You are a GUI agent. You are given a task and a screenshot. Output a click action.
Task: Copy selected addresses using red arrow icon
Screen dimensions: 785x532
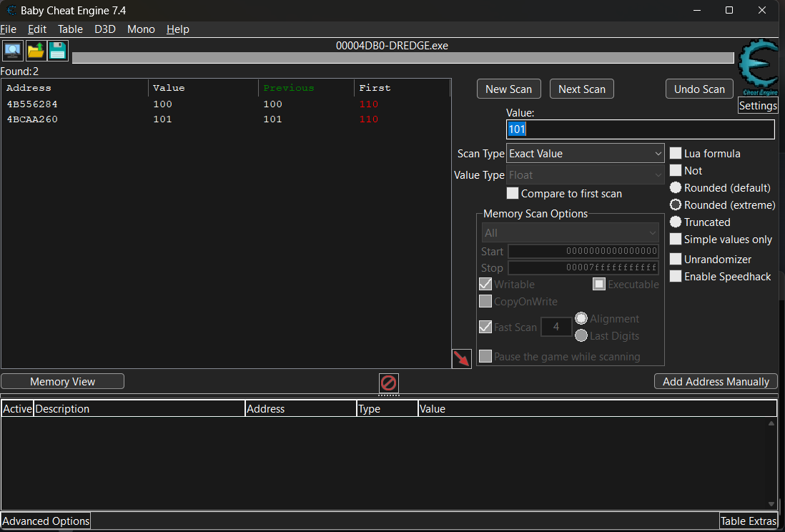462,359
